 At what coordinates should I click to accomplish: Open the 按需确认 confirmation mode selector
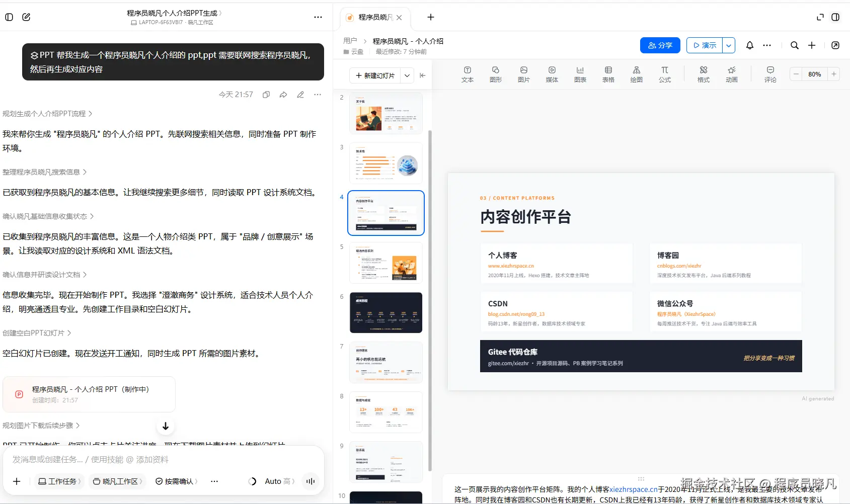tap(177, 481)
